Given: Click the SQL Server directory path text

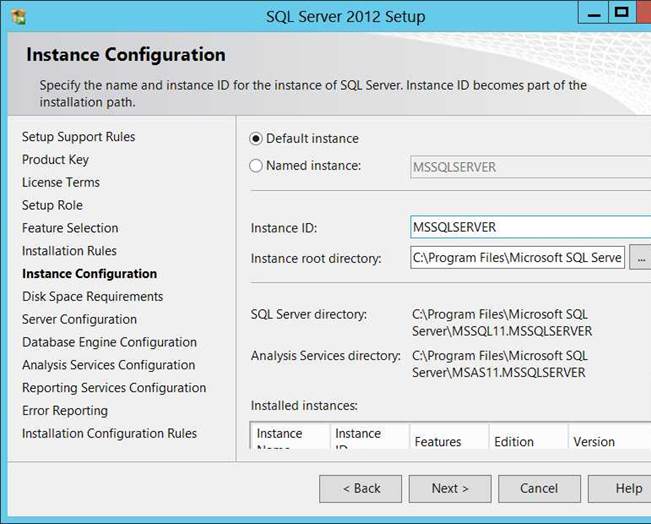Looking at the screenshot, I should click(502, 323).
